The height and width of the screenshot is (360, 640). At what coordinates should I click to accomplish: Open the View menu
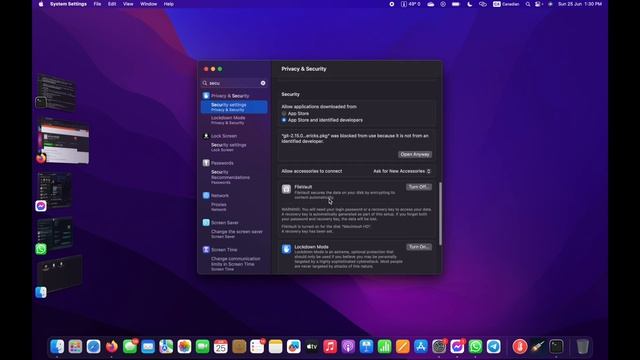click(x=128, y=4)
